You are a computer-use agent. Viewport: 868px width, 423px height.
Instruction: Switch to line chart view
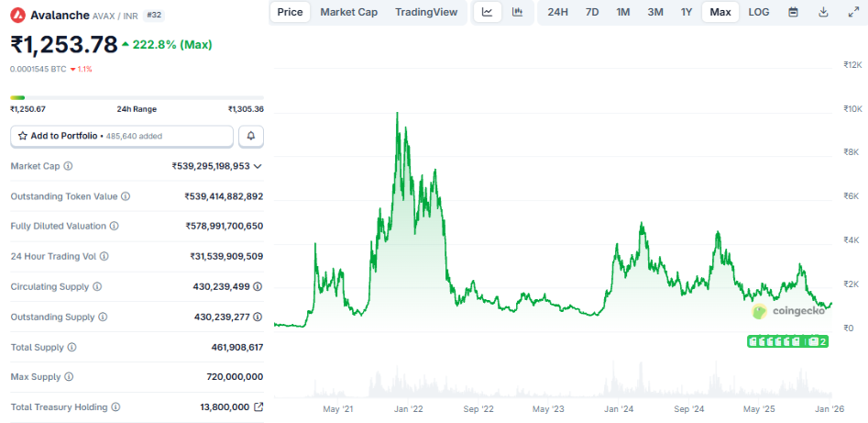coord(487,12)
